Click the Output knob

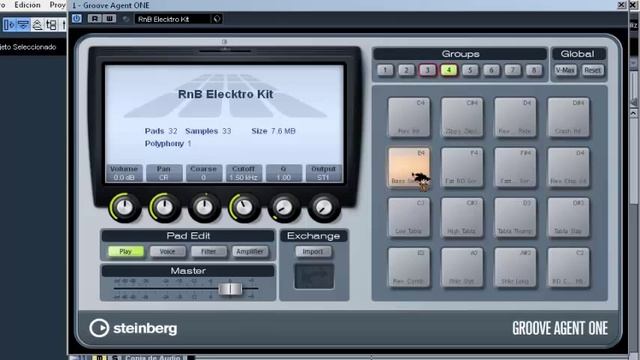(x=323, y=208)
